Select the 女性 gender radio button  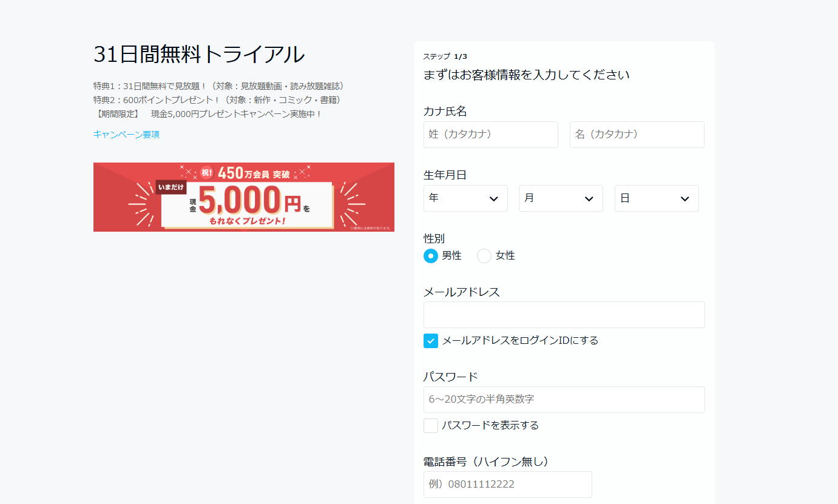(484, 255)
